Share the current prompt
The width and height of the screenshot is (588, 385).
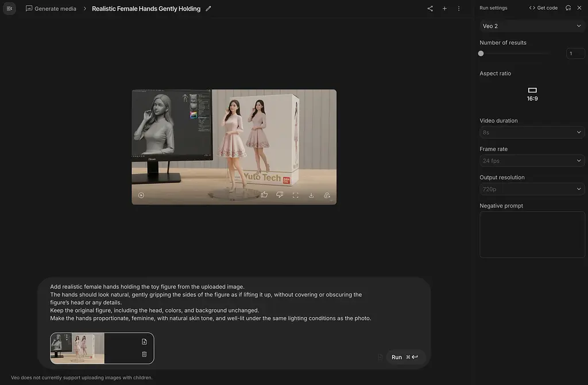(x=429, y=8)
